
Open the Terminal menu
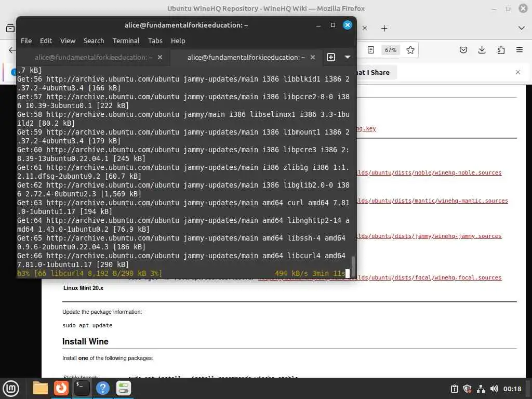[x=126, y=41]
